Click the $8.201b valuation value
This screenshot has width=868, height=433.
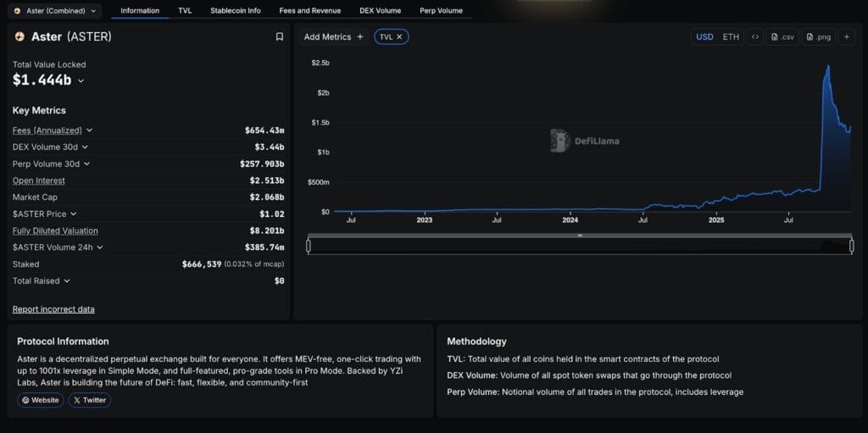267,230
